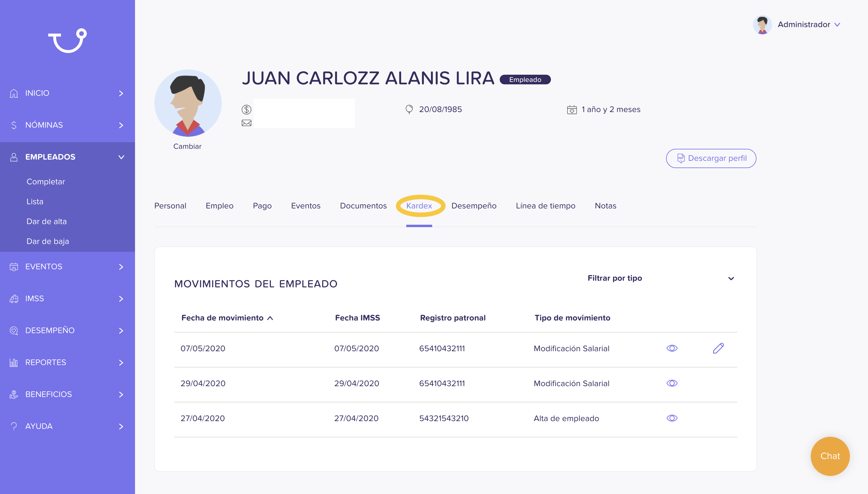
Task: Click Cambiar under the profile photo
Action: click(187, 146)
